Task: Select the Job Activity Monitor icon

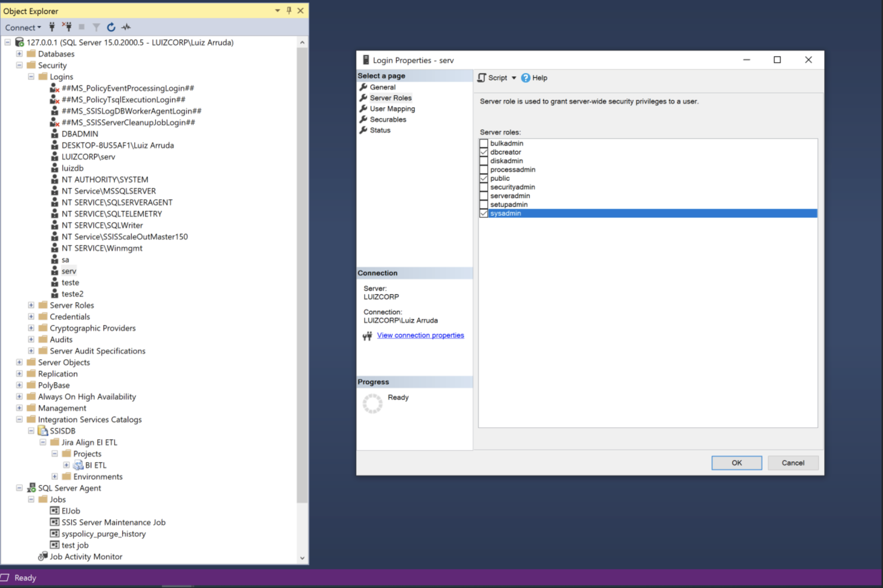Action: point(43,556)
